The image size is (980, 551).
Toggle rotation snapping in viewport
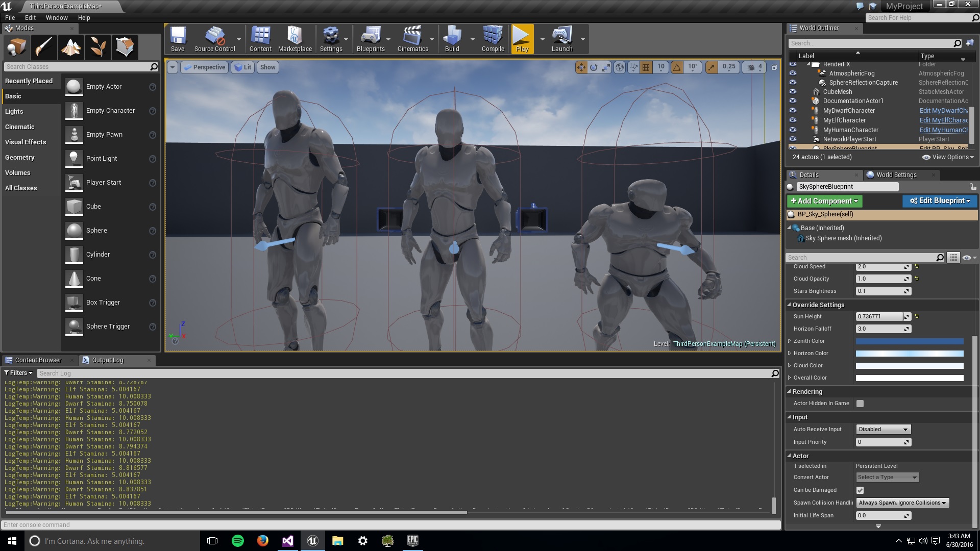tap(677, 67)
